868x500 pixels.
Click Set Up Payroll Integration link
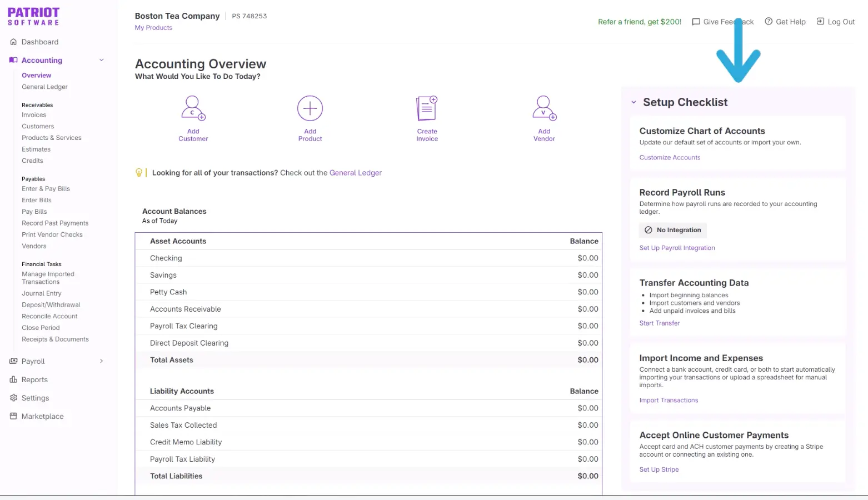[x=677, y=248]
